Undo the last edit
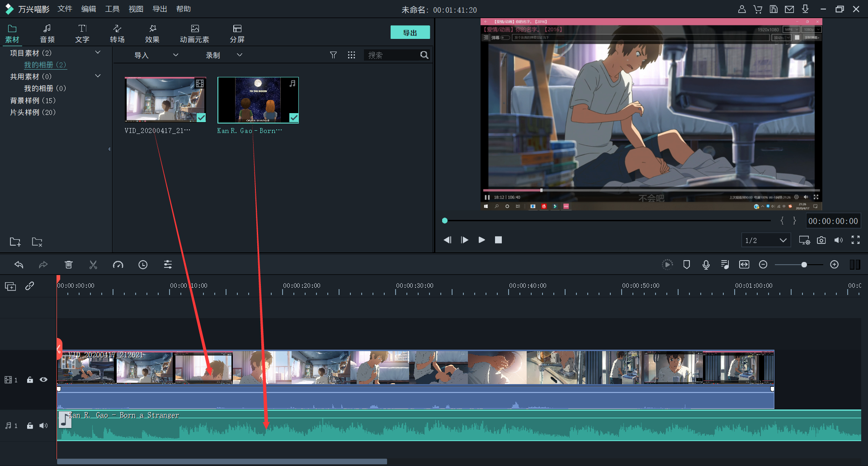868x466 pixels. point(19,265)
